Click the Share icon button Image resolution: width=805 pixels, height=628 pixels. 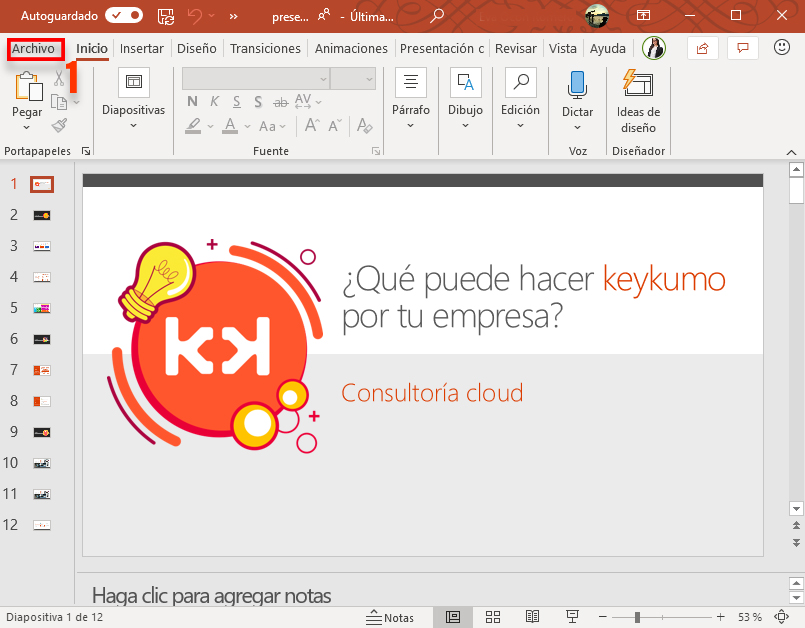(702, 49)
